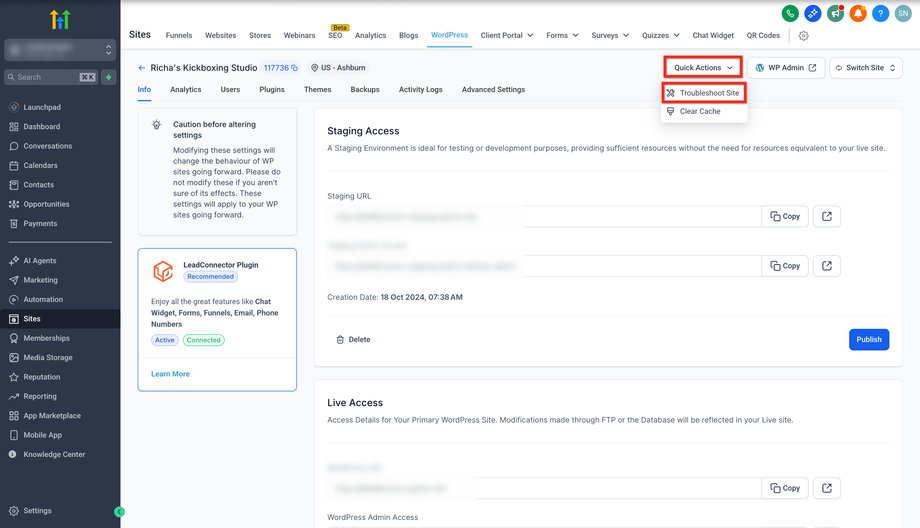Expand the Quizzes menu
920x528 pixels.
click(661, 35)
